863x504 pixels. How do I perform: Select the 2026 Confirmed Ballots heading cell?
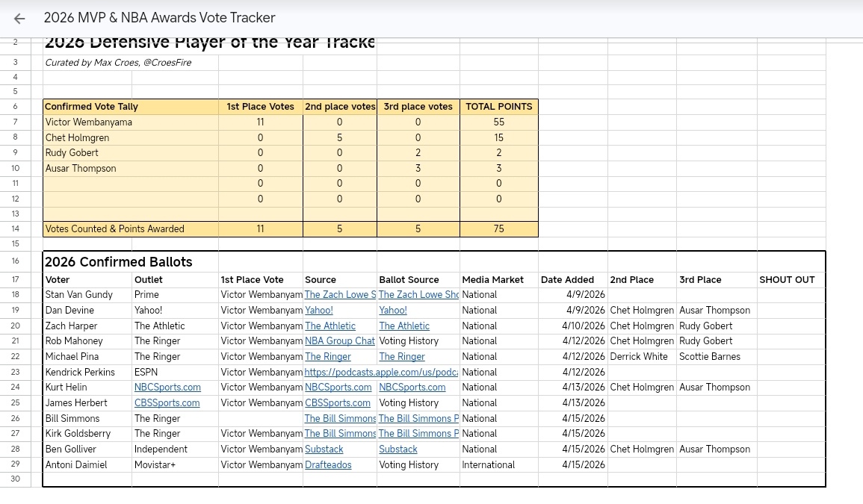point(119,262)
